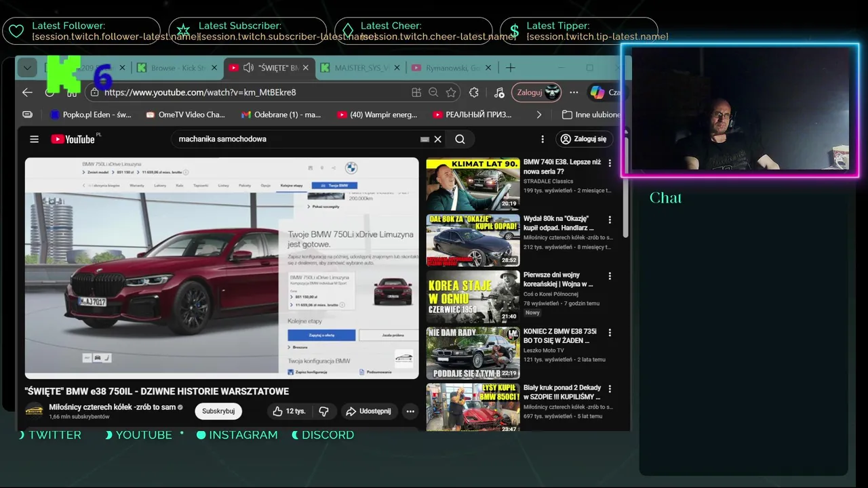This screenshot has height=488, width=868.
Task: Open options menu for Wydał 80k video
Action: (x=610, y=220)
